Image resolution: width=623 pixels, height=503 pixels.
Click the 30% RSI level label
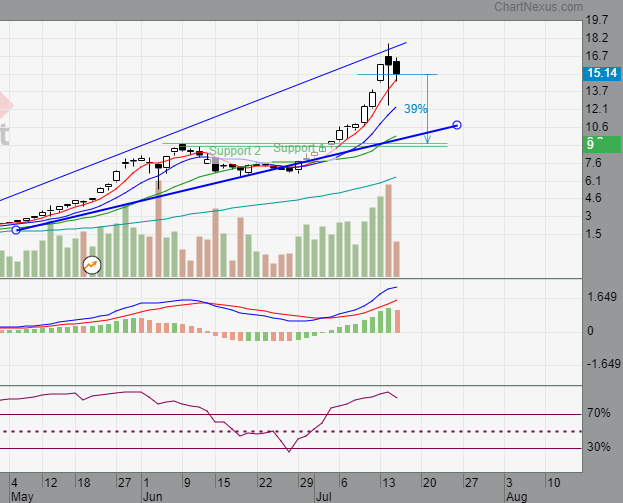click(x=598, y=447)
